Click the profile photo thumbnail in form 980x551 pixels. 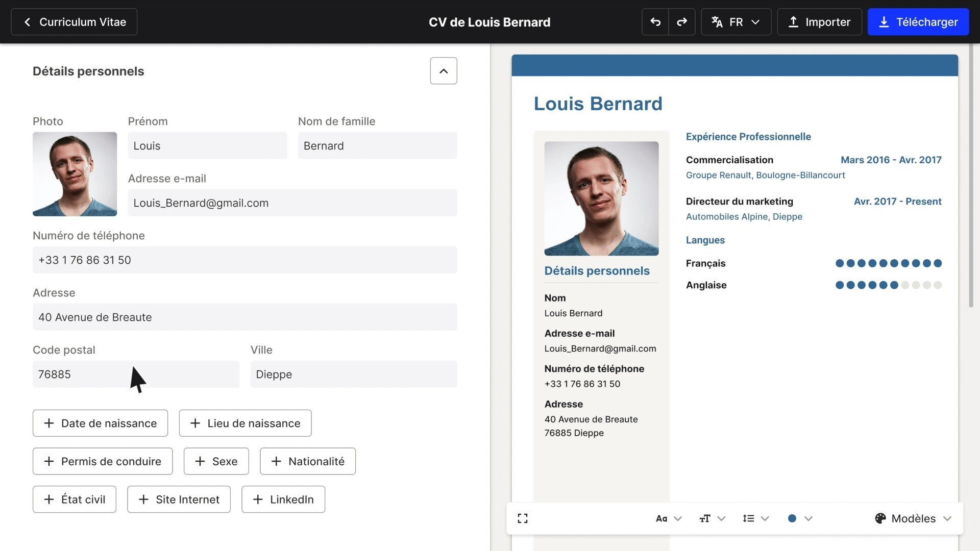(x=75, y=174)
